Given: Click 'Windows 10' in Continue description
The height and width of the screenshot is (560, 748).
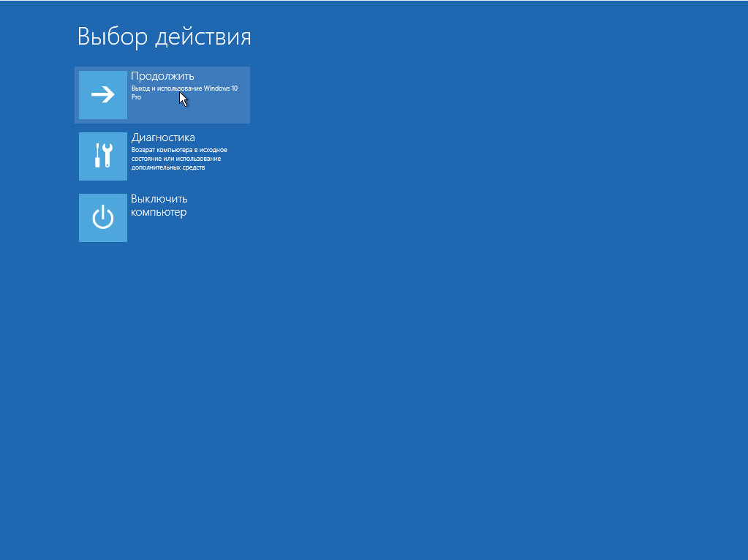Looking at the screenshot, I should (x=220, y=88).
